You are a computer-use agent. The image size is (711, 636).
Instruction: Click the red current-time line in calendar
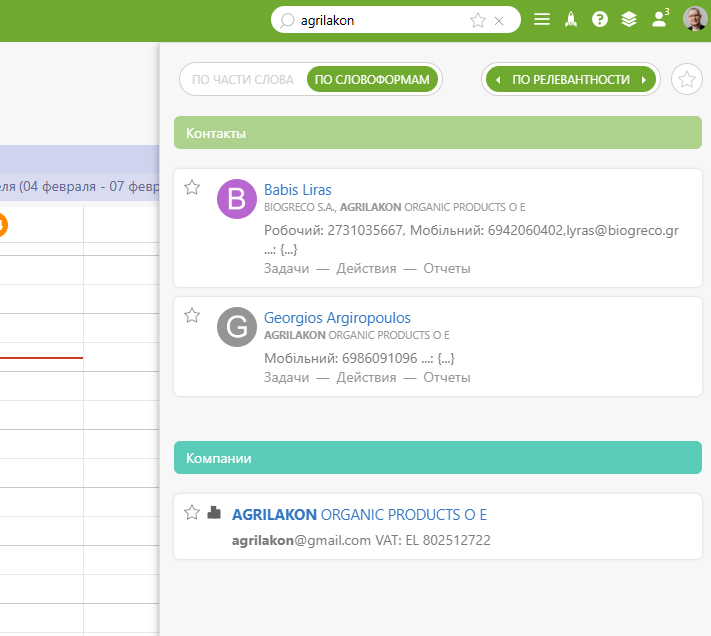coord(41,358)
